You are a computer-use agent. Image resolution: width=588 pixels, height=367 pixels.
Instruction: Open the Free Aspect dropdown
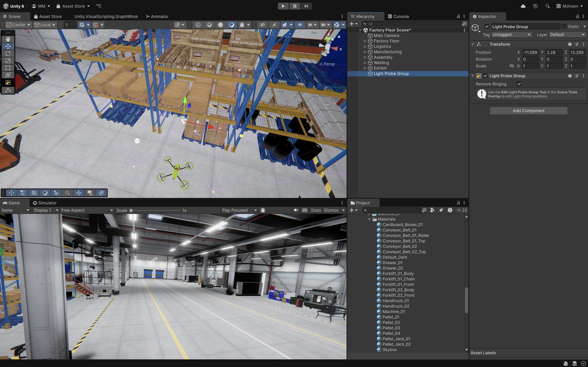click(x=87, y=210)
